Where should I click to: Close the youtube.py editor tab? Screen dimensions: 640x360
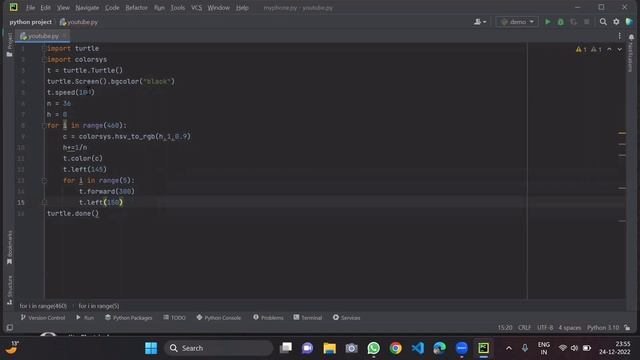tap(64, 36)
